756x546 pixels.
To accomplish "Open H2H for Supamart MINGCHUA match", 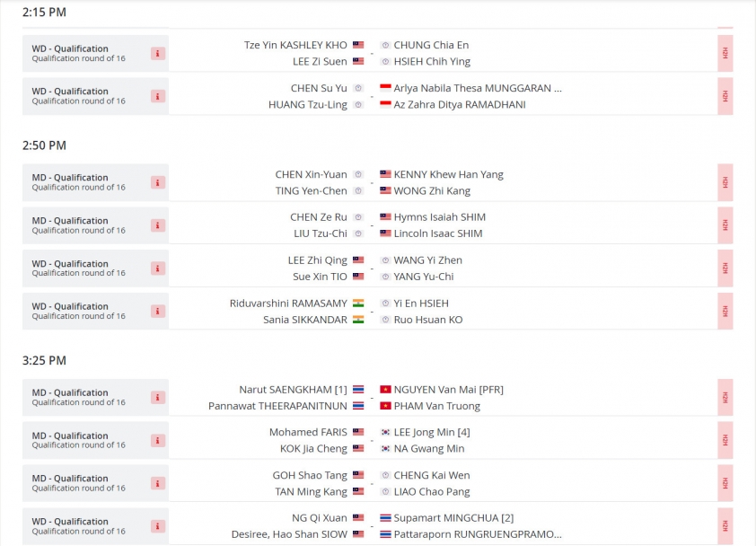I will [725, 526].
